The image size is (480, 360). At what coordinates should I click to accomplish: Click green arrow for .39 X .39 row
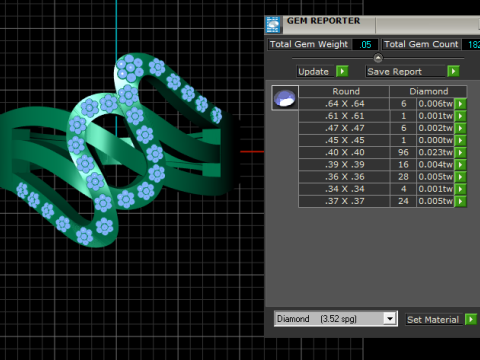pos(460,165)
